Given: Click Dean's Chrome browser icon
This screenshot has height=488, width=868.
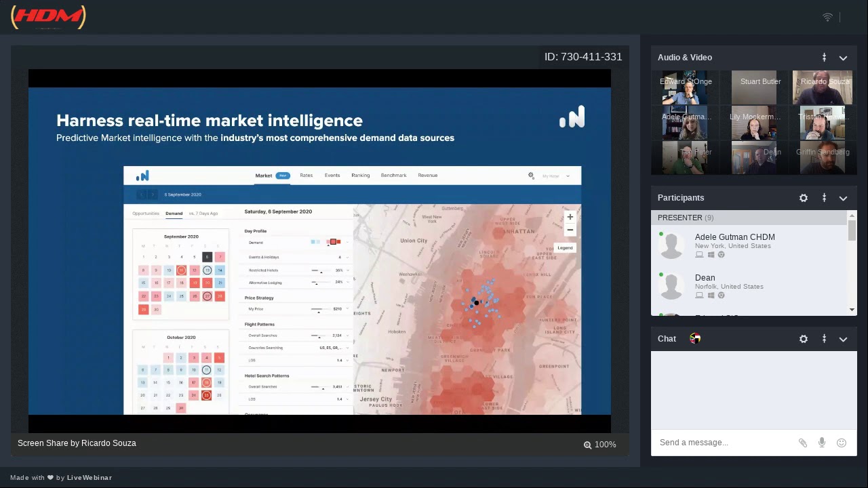Looking at the screenshot, I should pyautogui.click(x=722, y=296).
